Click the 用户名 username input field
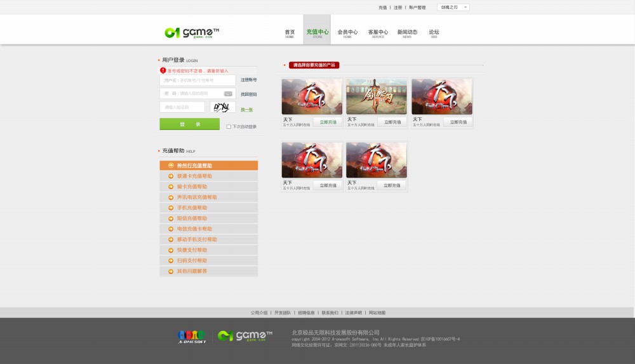The height and width of the screenshot is (364, 635). coord(197,80)
